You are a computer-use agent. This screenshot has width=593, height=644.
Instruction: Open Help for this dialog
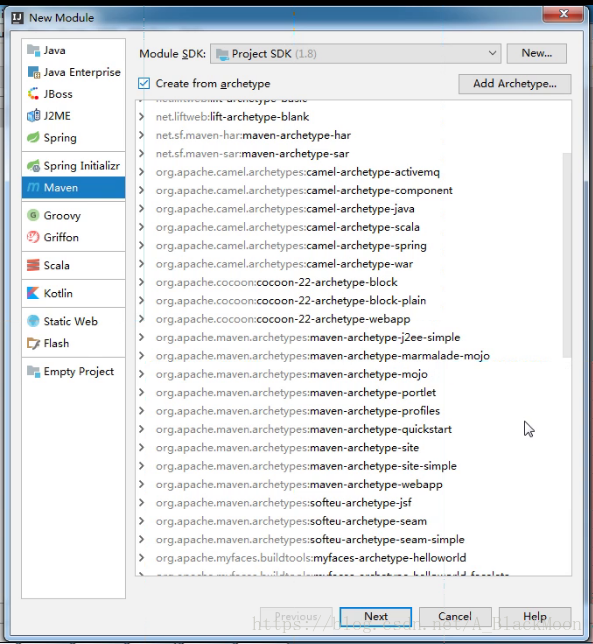(535, 616)
